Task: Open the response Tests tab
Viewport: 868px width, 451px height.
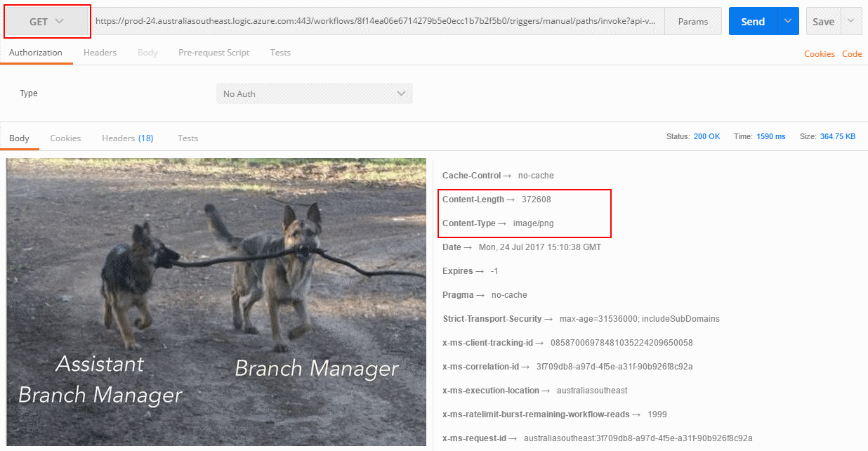Action: click(x=188, y=138)
